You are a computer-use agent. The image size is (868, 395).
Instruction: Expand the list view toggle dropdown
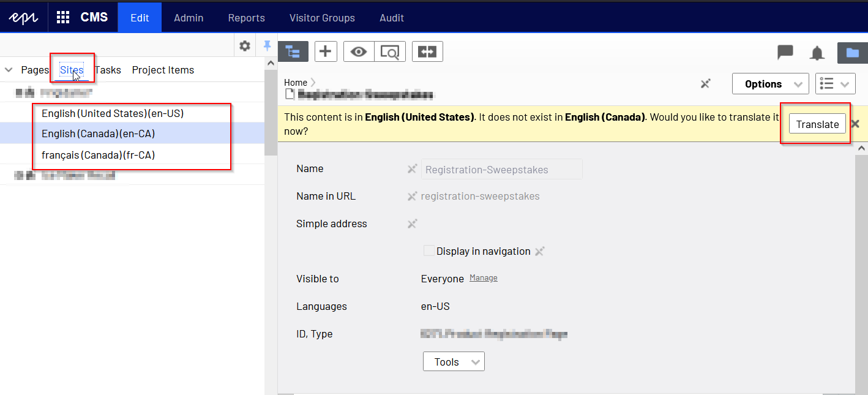835,84
